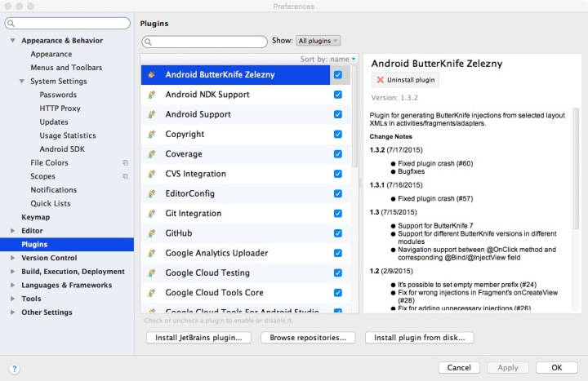Disable the Copyright plugin
The height and width of the screenshot is (381, 588).
(338, 134)
